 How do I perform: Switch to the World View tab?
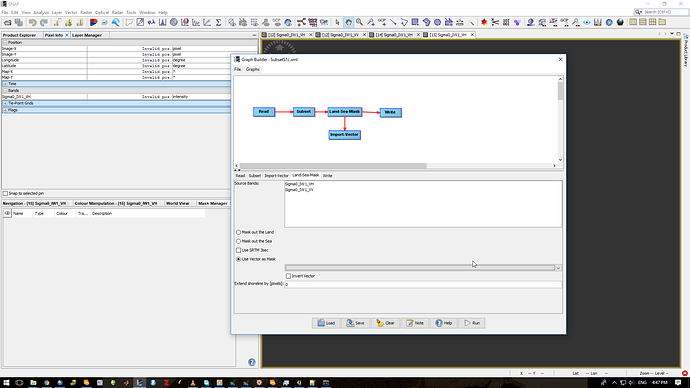(x=177, y=203)
